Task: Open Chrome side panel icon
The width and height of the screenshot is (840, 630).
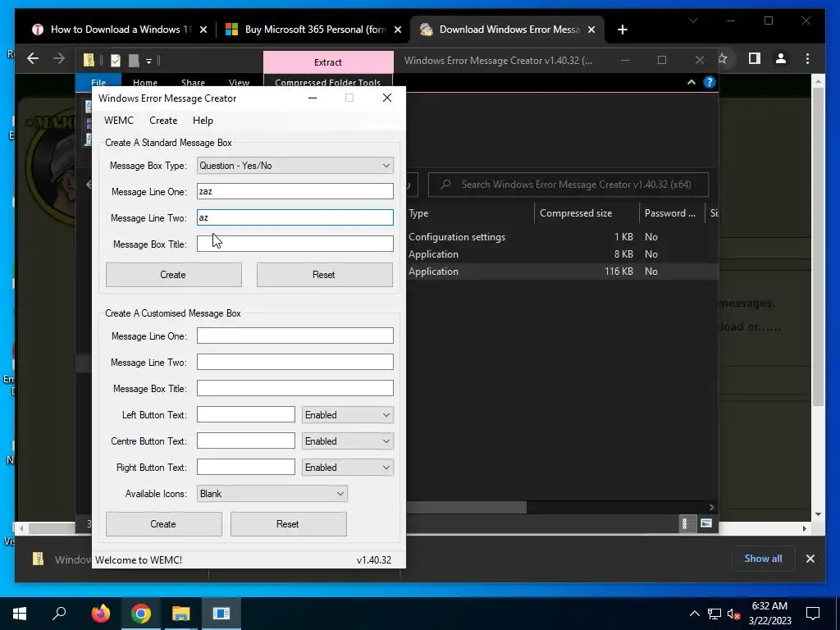Action: (x=755, y=58)
